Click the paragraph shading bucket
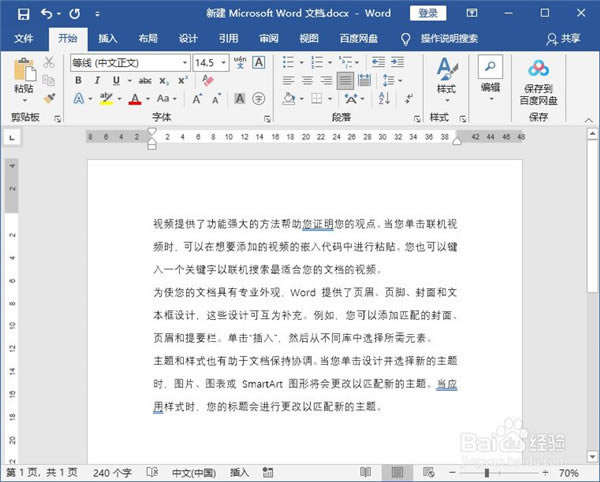 [x=289, y=99]
